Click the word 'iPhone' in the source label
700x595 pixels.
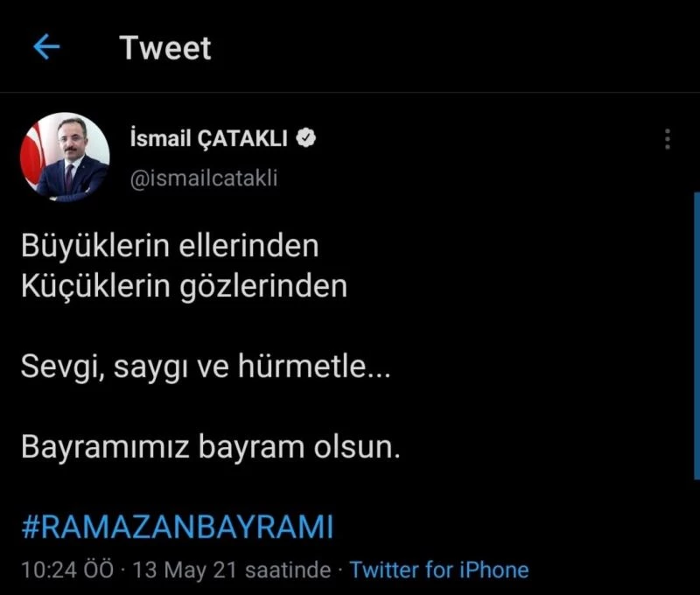point(494,570)
